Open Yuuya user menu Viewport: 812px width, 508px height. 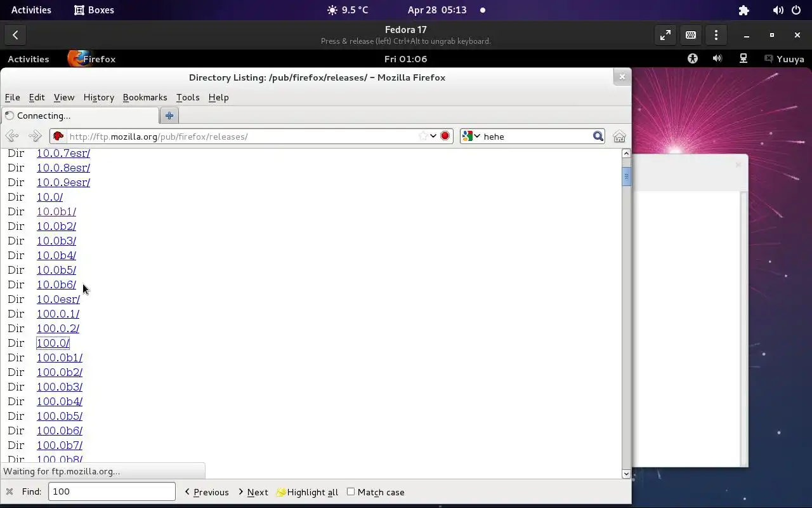(x=785, y=59)
